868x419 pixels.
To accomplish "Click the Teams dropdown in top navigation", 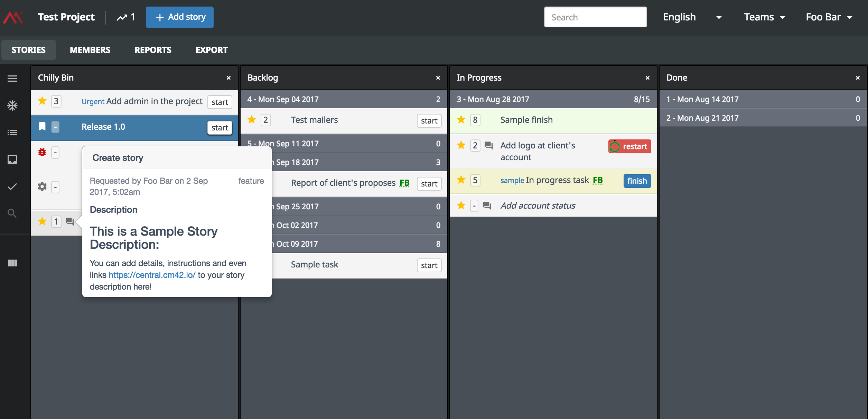I will click(764, 17).
